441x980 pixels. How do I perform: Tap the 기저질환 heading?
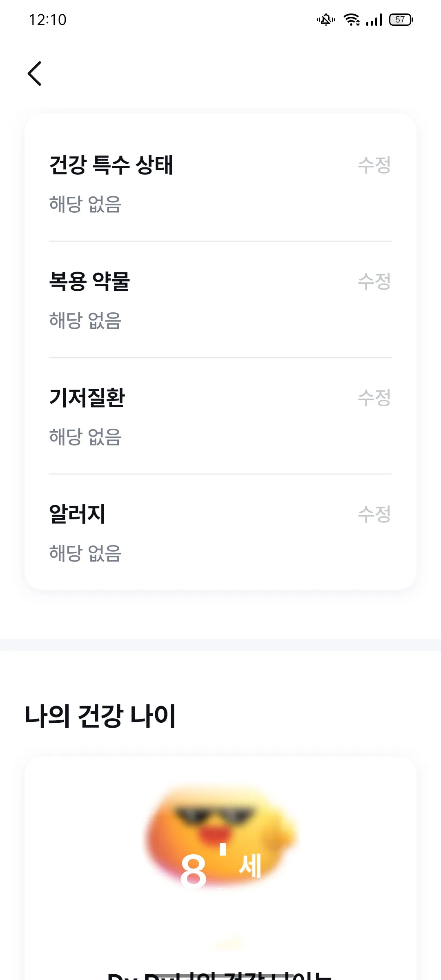(x=87, y=398)
